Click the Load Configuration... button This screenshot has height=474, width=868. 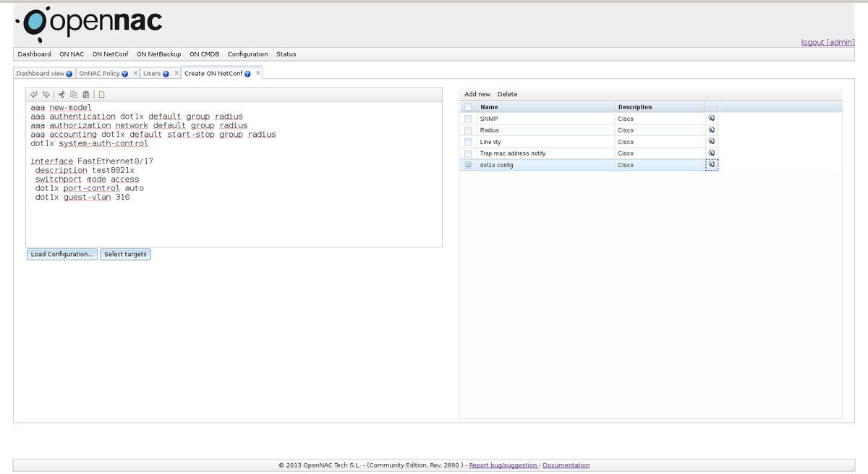(62, 254)
